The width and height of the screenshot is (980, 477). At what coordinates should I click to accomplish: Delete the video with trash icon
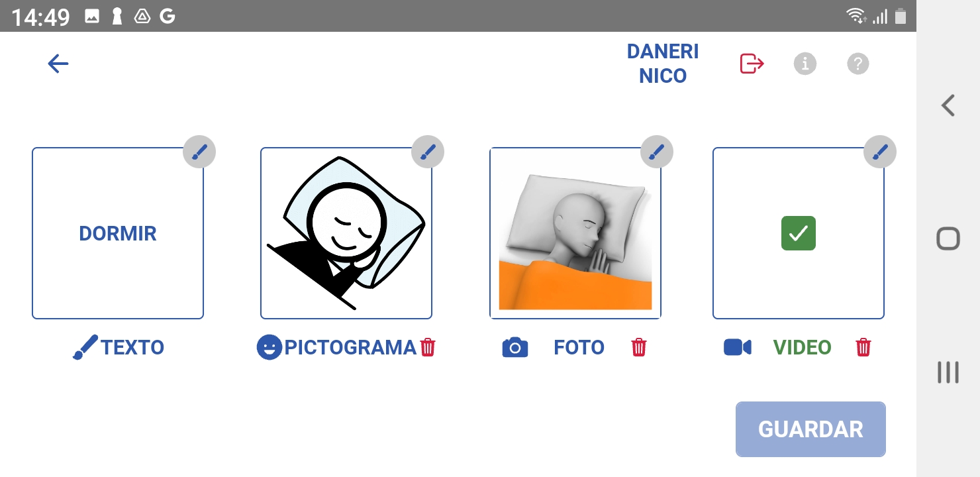[863, 347]
